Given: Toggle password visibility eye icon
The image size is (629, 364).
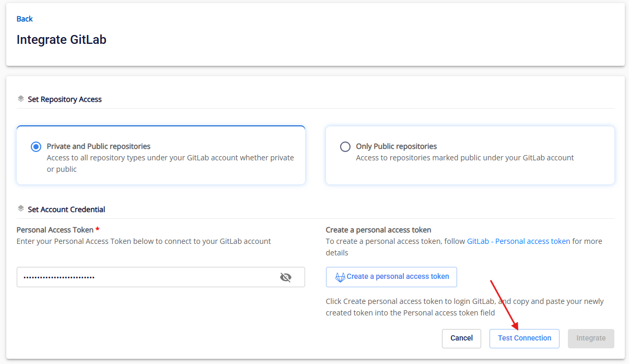Looking at the screenshot, I should click(285, 277).
